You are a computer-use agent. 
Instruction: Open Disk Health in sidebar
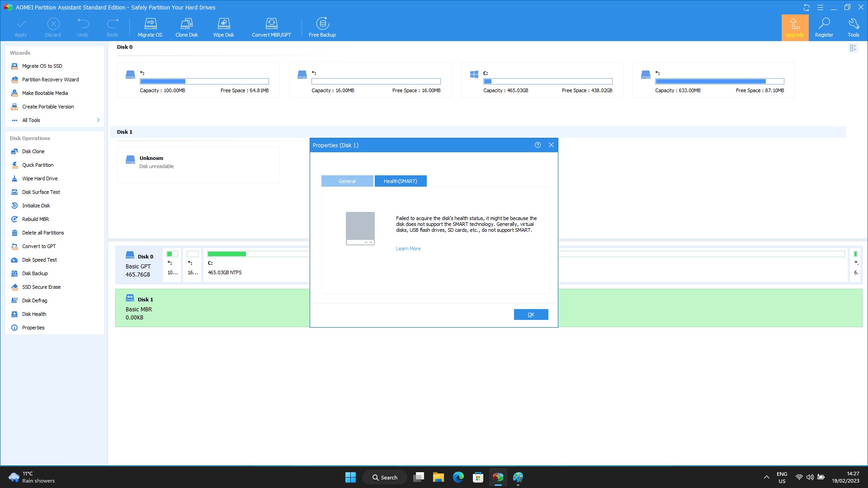tap(34, 314)
